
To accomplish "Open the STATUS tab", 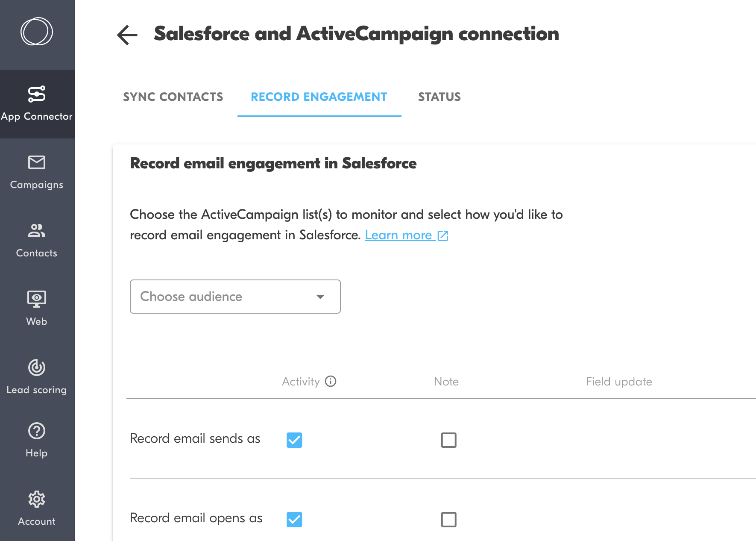I will tap(440, 97).
